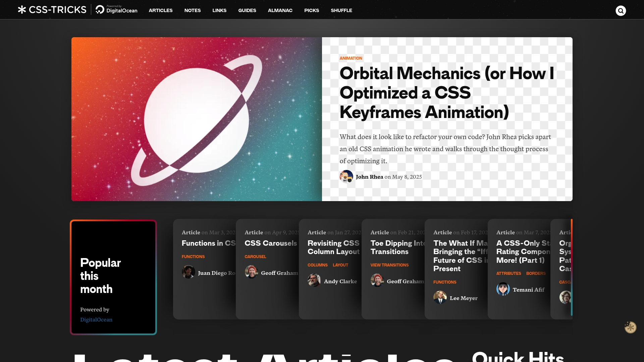Screen dimensions: 644x362
Task: Click FUNCTIONS tag on What If Machine card
Action: pos(445,282)
